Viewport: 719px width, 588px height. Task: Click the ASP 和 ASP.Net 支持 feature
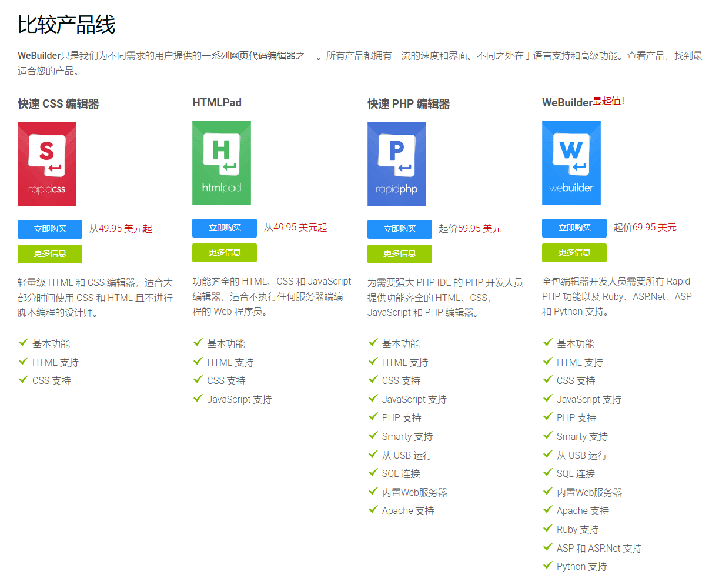599,549
